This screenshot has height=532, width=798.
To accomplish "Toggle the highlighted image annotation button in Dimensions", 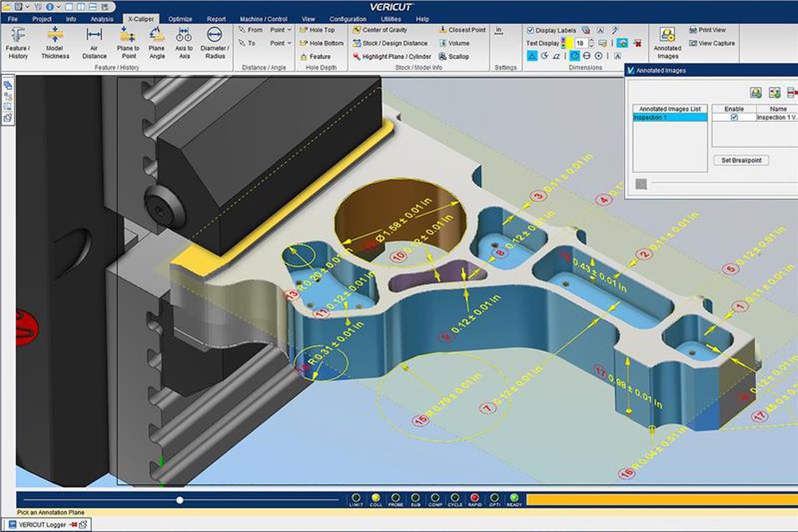I will 622,43.
